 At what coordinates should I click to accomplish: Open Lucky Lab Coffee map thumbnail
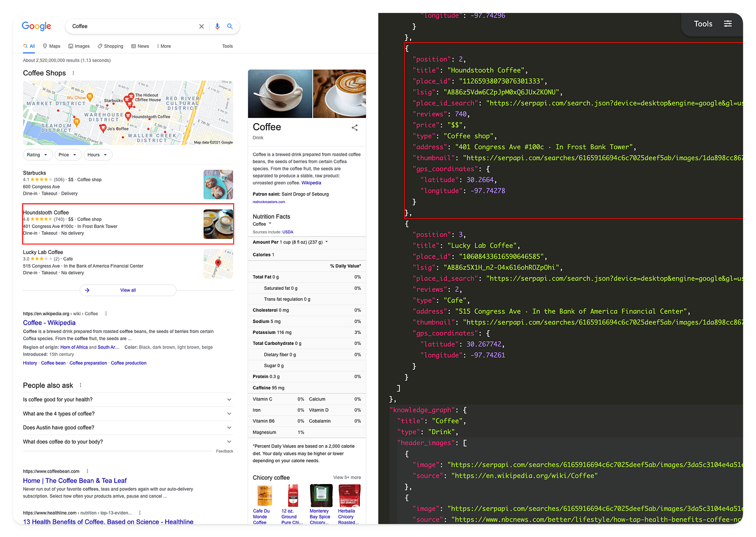[x=218, y=264]
